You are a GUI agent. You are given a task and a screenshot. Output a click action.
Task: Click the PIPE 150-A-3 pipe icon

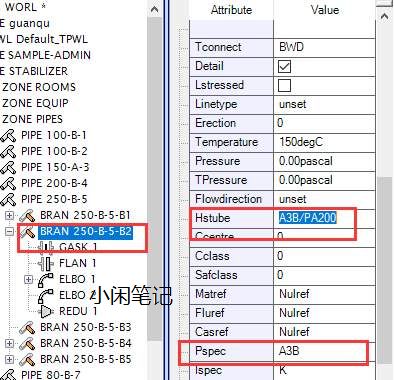[8, 167]
